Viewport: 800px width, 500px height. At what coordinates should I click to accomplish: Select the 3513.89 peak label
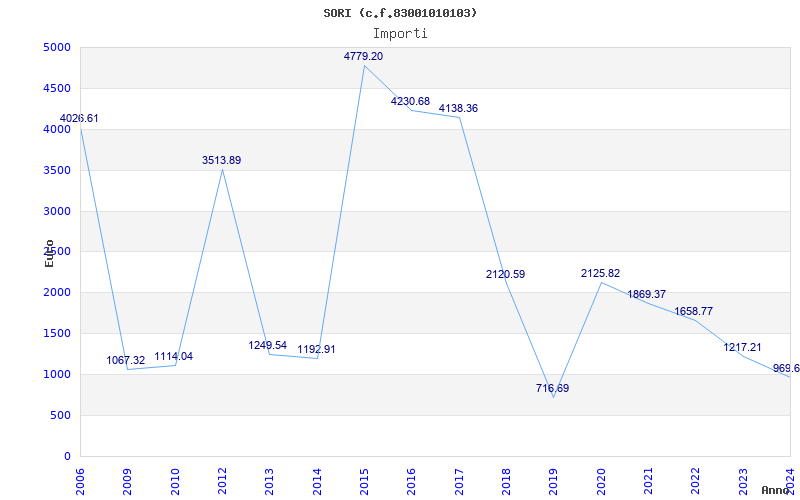(221, 160)
